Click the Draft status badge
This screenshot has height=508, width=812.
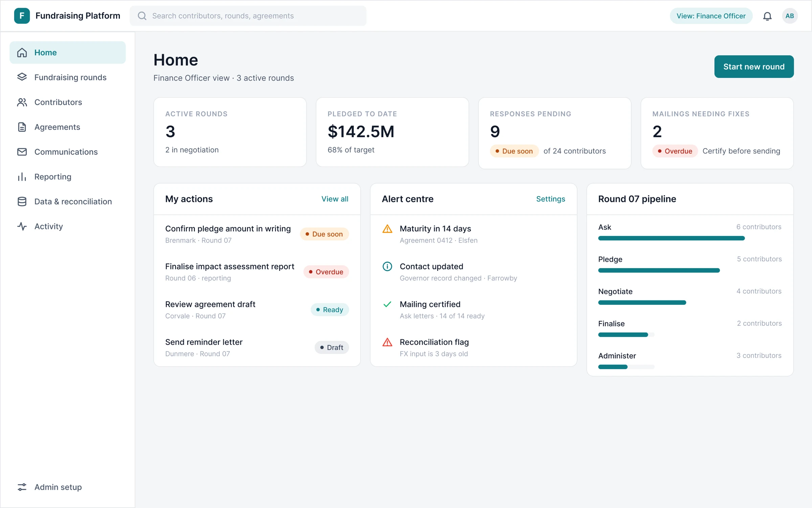coord(332,347)
